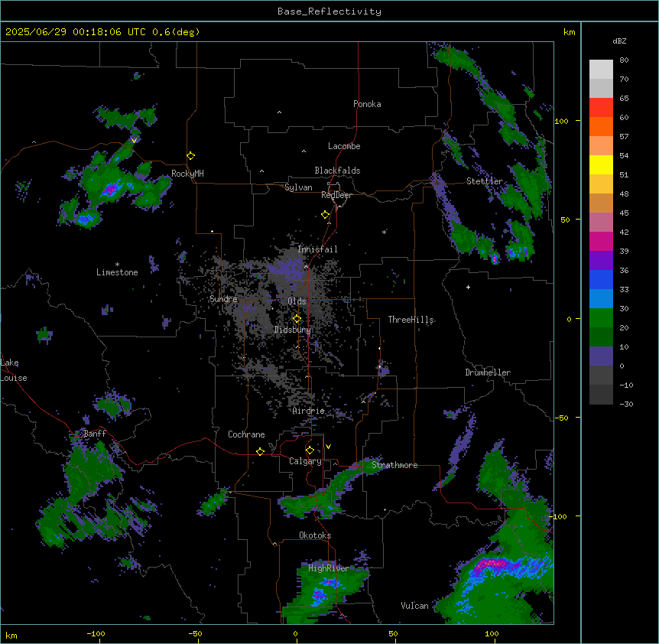Click the Sylvan label on map

tap(298, 187)
